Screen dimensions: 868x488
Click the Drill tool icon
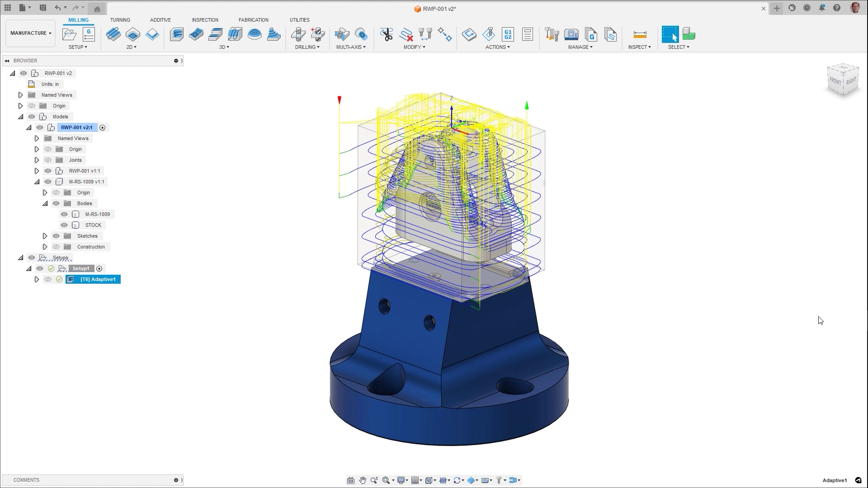298,34
